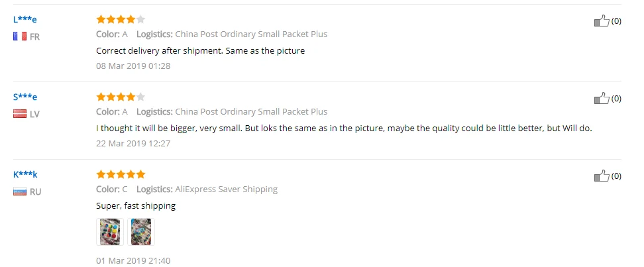Click the 08 Mar 2019 review date
Viewport: 644px width, 267px height.
point(133,66)
